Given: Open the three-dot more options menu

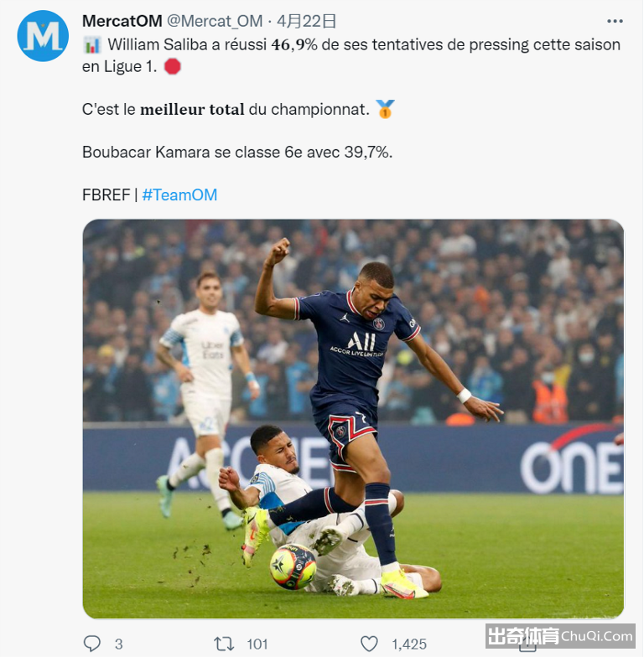Looking at the screenshot, I should click(x=615, y=21).
